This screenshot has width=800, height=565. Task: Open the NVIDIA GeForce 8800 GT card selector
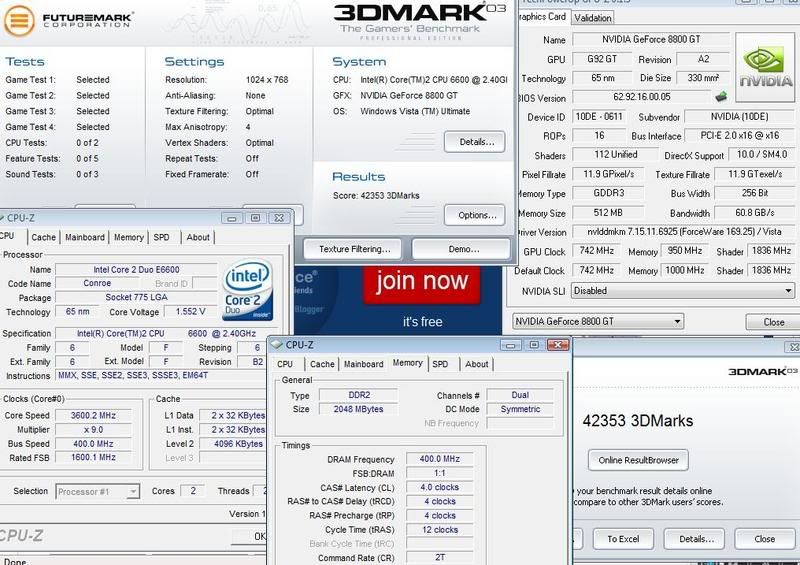coord(598,322)
